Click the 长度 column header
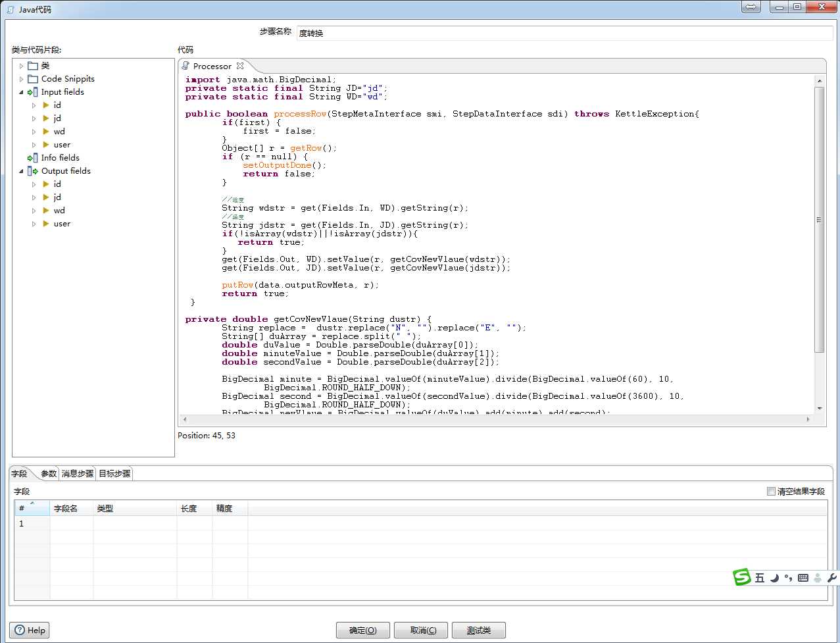The height and width of the screenshot is (643, 840). (194, 508)
